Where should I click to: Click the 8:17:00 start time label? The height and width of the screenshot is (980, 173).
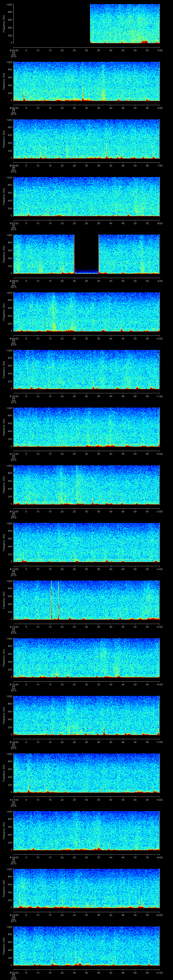tap(14, 800)
